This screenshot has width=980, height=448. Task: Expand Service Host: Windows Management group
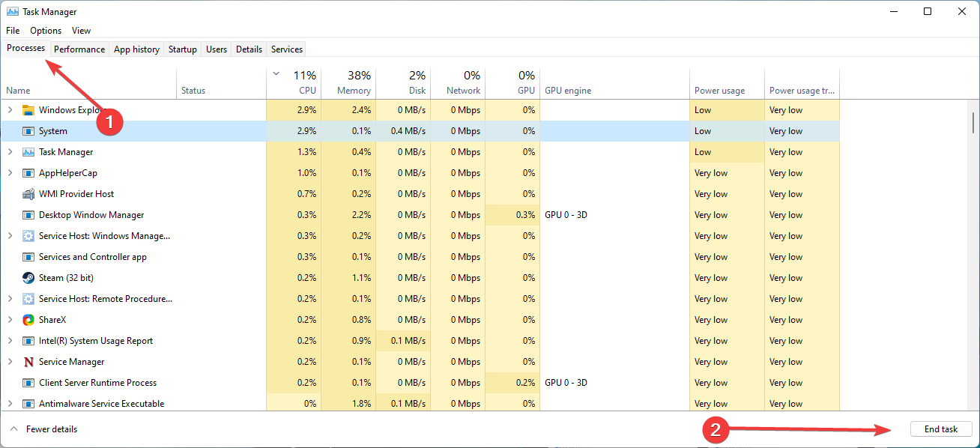[10, 236]
